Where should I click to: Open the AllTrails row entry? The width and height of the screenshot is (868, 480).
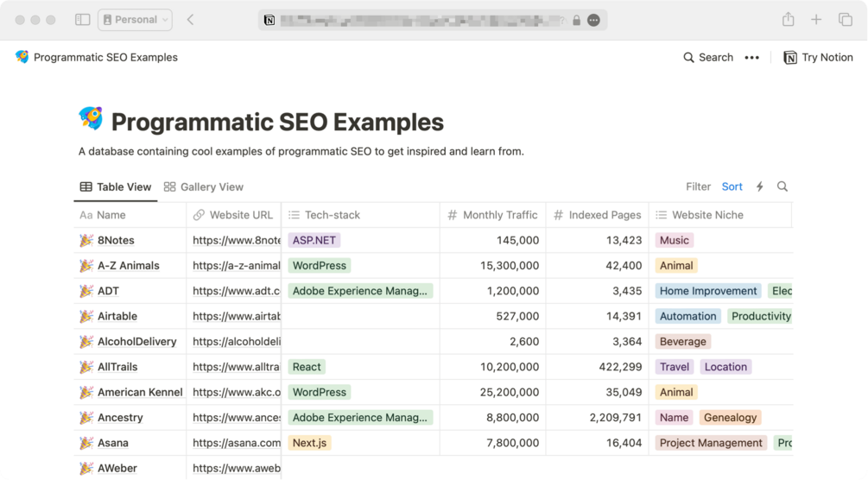point(117,367)
